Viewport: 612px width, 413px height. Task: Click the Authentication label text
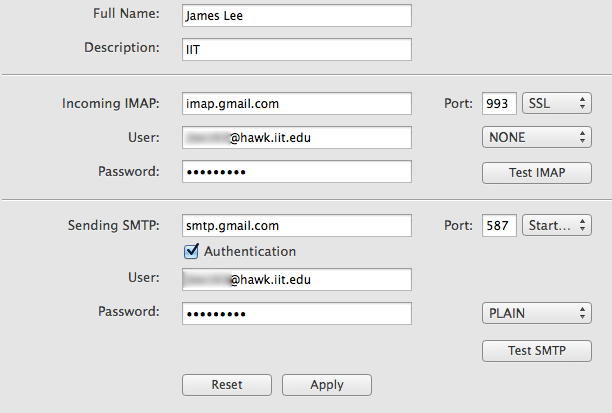[250, 252]
